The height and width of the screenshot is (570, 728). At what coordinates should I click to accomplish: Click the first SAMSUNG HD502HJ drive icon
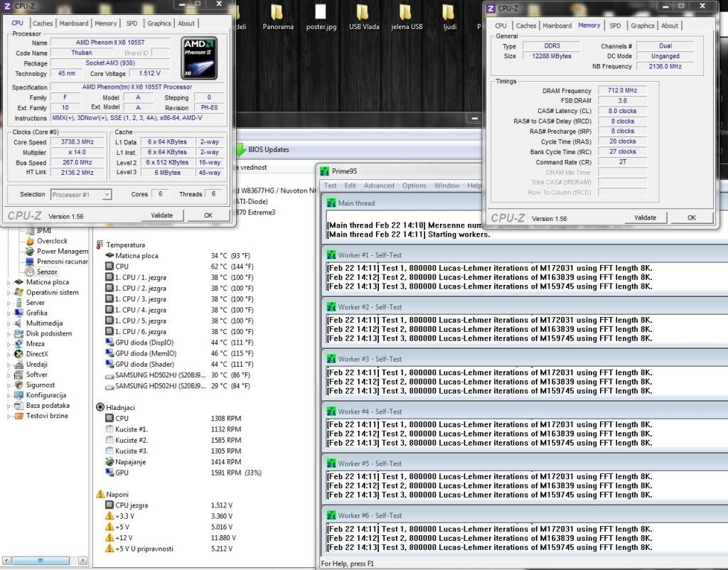109,375
